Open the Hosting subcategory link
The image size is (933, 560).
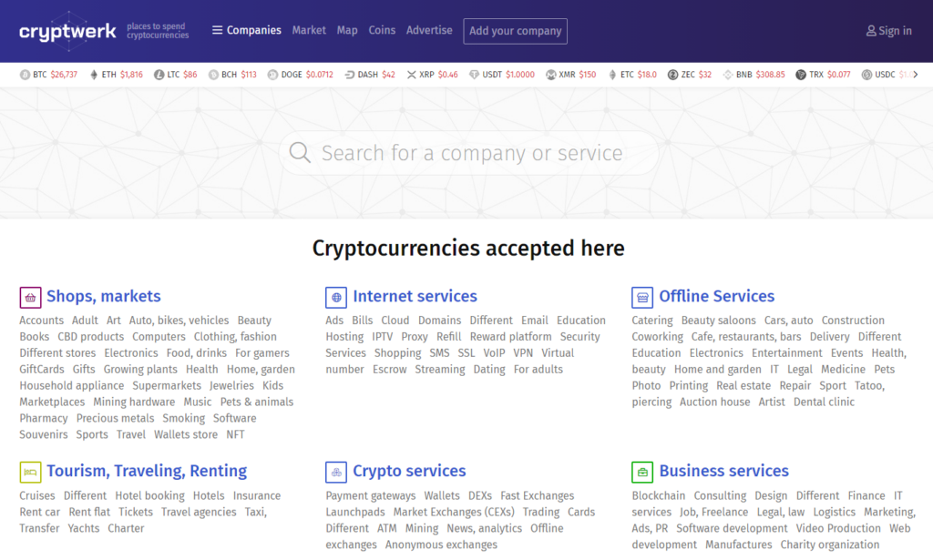tap(344, 337)
